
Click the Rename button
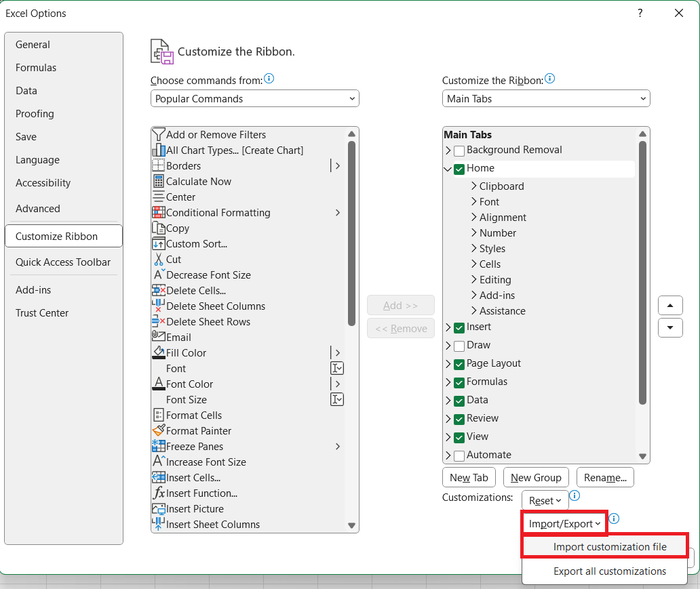pos(605,477)
